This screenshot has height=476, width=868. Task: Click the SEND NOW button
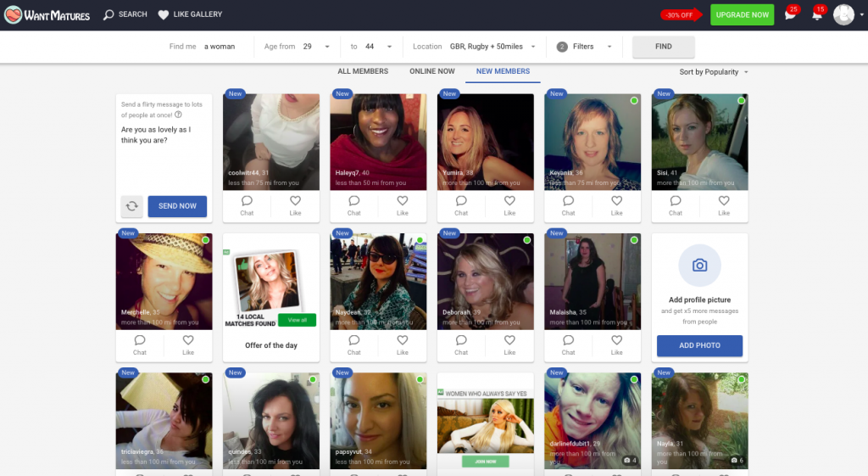[177, 206]
